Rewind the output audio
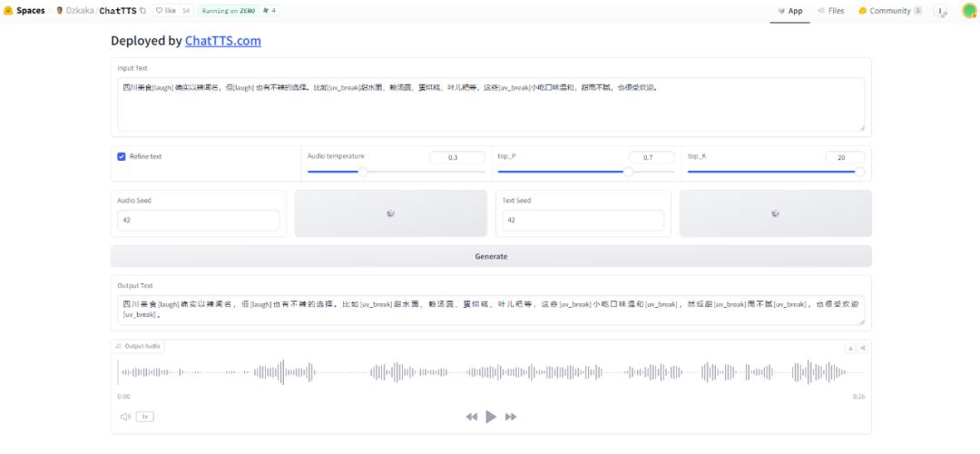This screenshot has height=454, width=980. tap(471, 417)
